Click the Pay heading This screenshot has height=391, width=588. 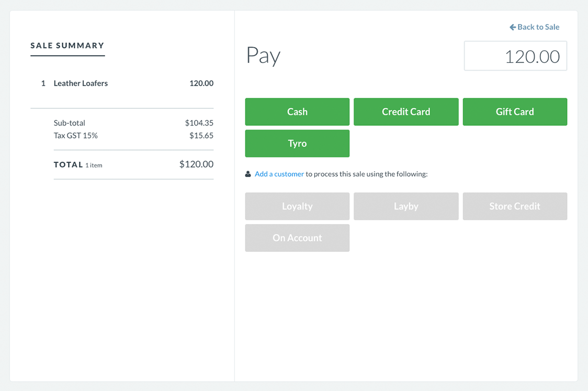pyautogui.click(x=263, y=56)
